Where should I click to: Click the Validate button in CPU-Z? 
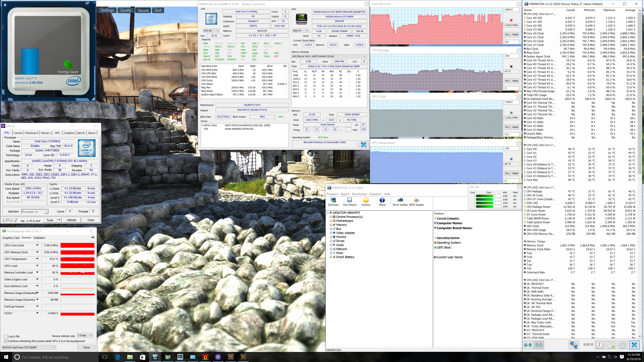click(x=71, y=220)
